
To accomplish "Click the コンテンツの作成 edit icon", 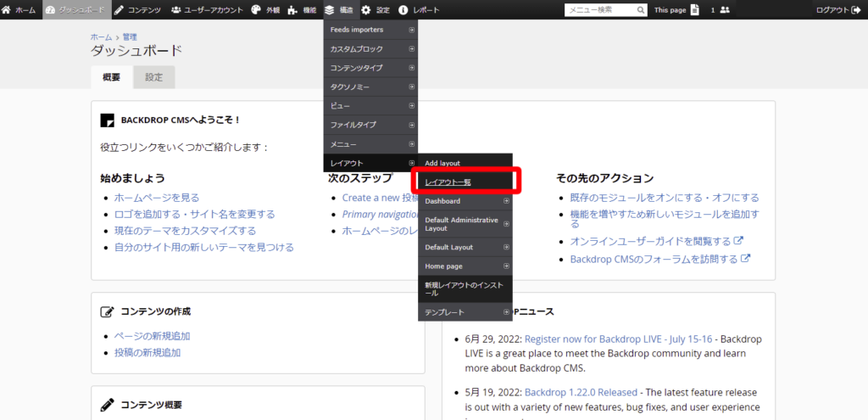I will (107, 311).
